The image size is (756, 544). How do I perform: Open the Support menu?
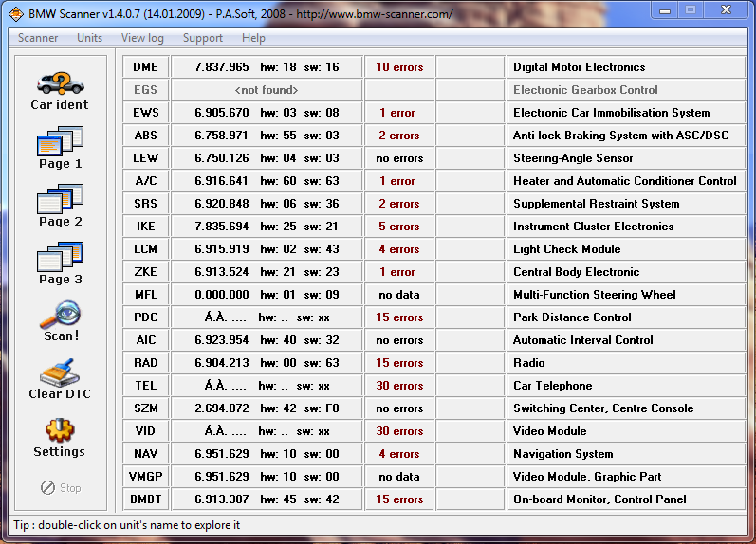pos(202,38)
